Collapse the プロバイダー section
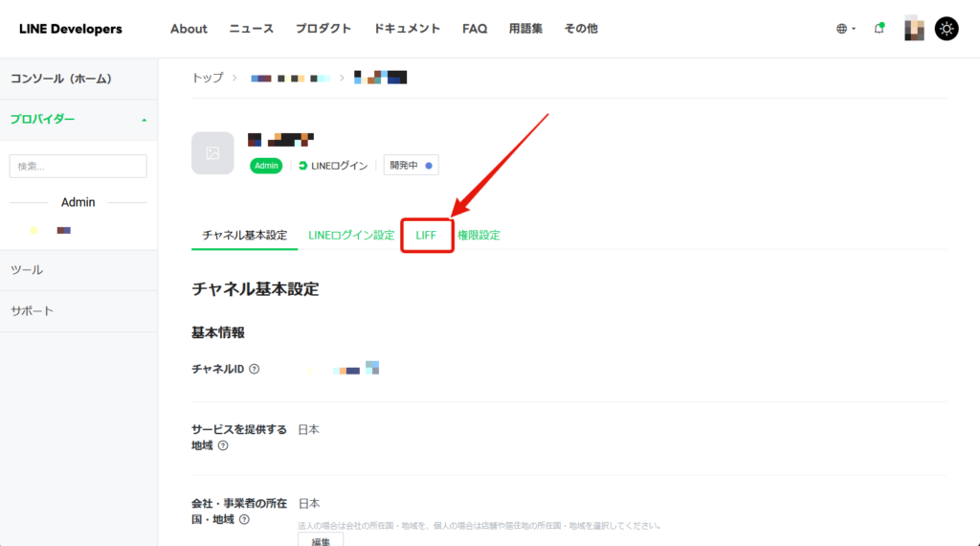This screenshot has width=980, height=546. point(78,120)
